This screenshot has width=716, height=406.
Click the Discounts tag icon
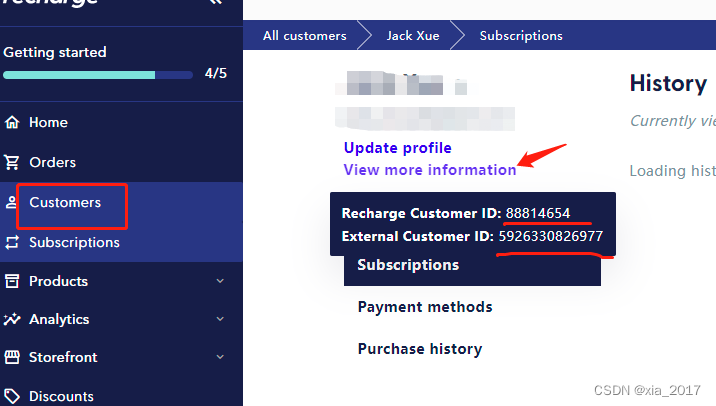coord(12,396)
